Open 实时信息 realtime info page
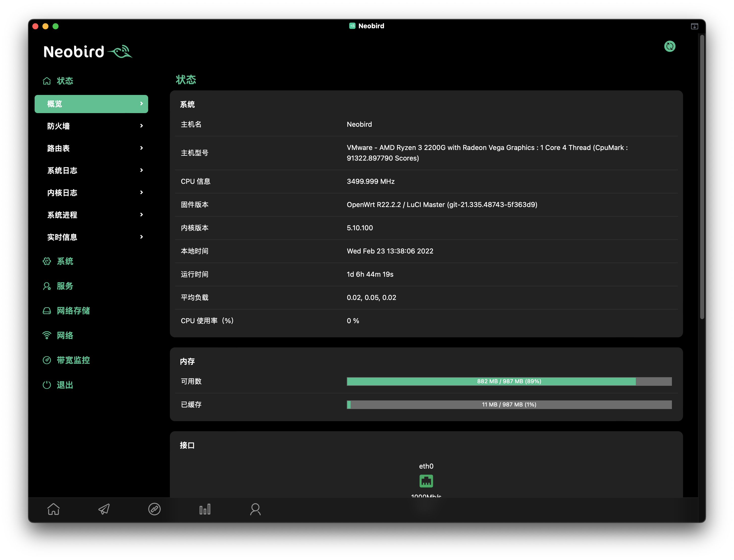Viewport: 734px width, 560px height. pyautogui.click(x=62, y=237)
